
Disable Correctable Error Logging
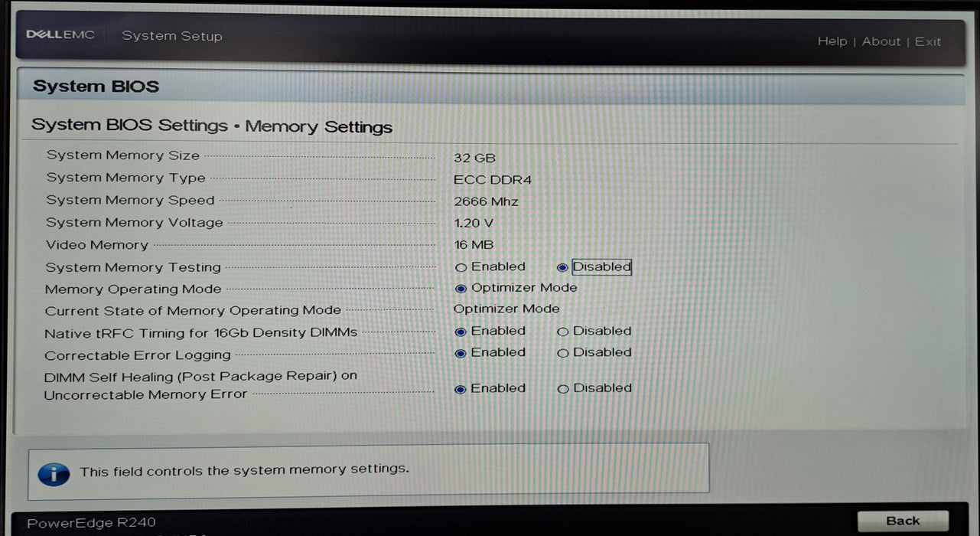(563, 352)
